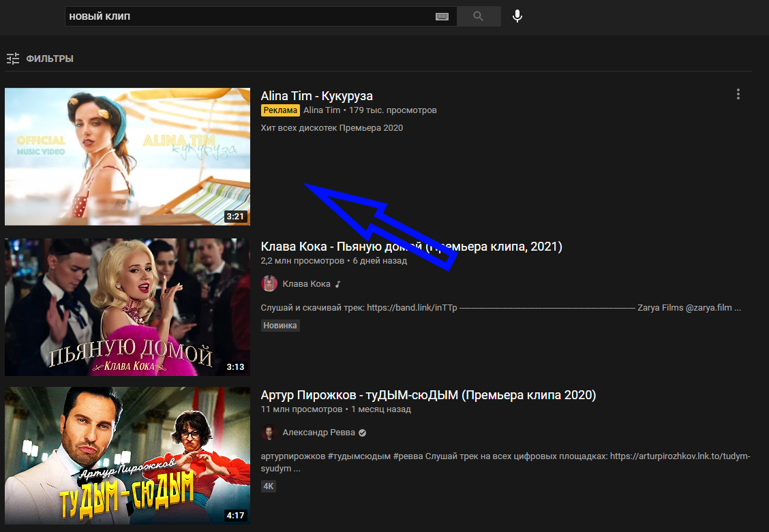
Task: Open the filters icon
Action: pos(13,59)
